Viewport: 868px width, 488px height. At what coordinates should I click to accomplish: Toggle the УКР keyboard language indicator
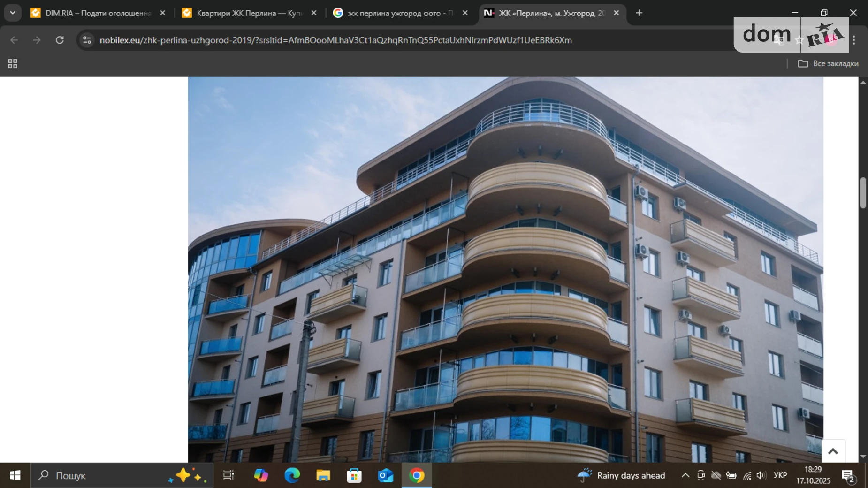click(x=780, y=475)
